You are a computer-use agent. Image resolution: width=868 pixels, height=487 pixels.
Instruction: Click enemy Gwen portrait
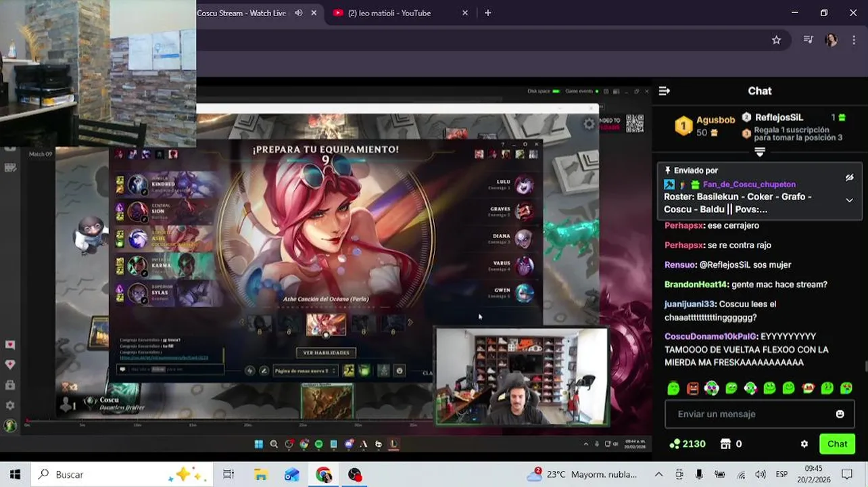pos(524,293)
